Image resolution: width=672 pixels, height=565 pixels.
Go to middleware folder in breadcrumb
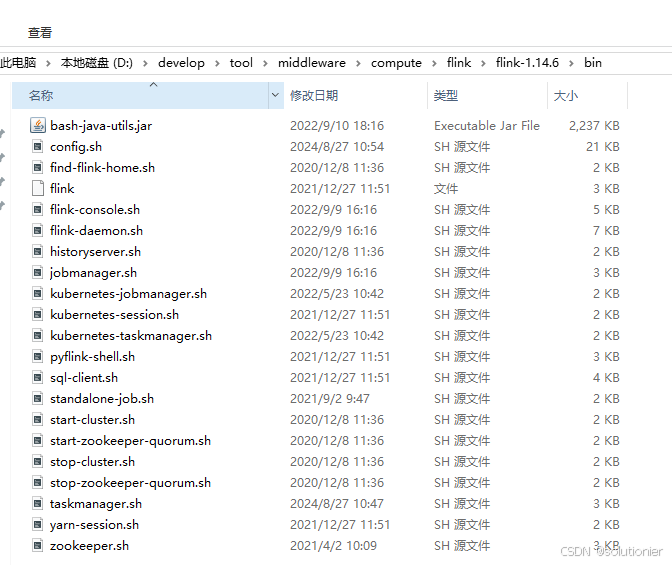[312, 63]
